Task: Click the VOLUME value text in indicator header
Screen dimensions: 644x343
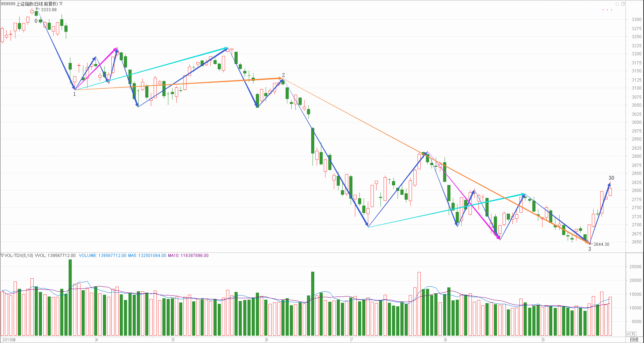Action: (x=103, y=256)
